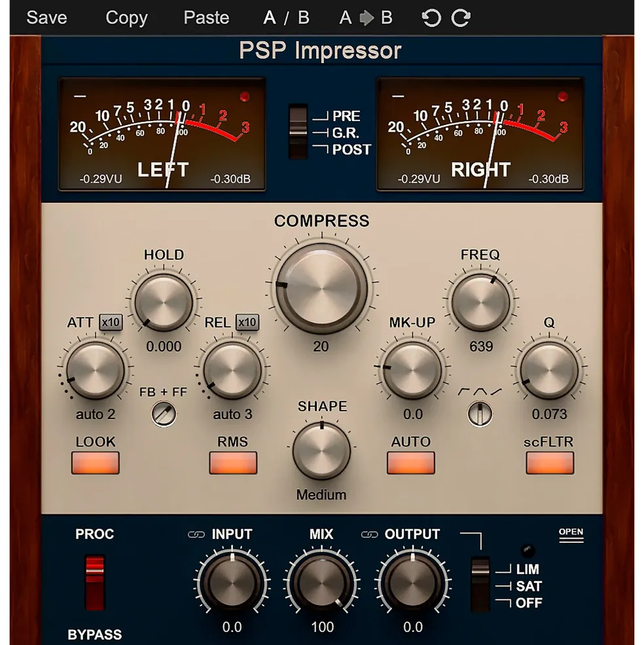Image resolution: width=644 pixels, height=645 pixels.
Task: Click the Q value 0.073
Action: tap(549, 415)
